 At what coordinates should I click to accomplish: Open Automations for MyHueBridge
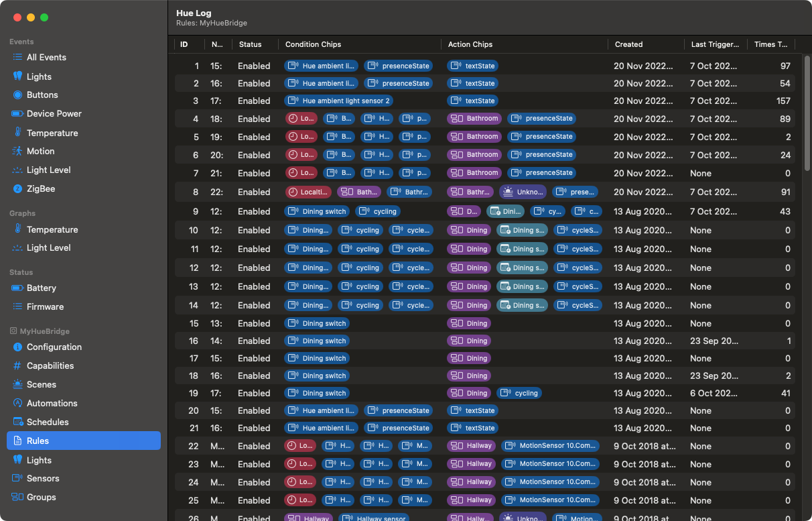pos(52,403)
